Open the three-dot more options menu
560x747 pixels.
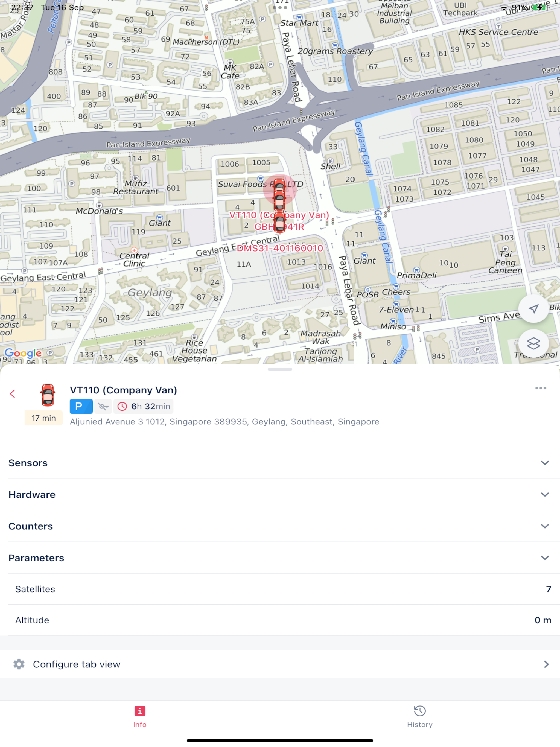pyautogui.click(x=540, y=388)
